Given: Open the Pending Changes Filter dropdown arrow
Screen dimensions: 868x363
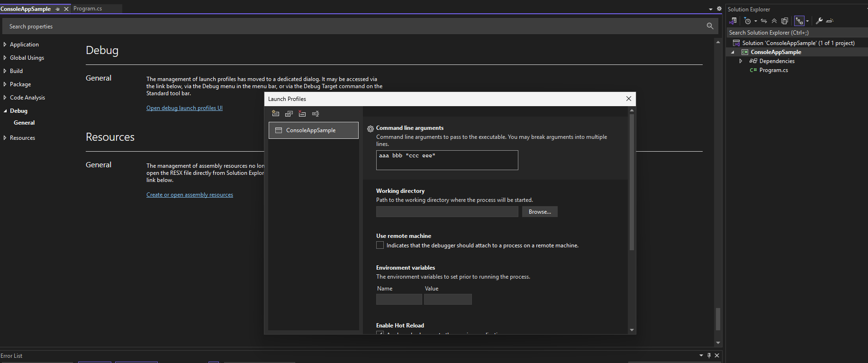Looking at the screenshot, I should point(756,21).
